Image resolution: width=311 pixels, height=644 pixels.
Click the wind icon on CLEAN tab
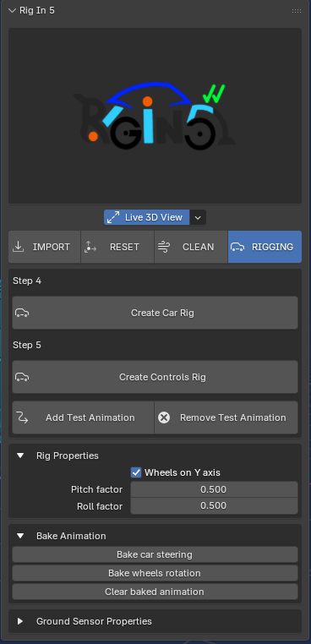tap(163, 247)
